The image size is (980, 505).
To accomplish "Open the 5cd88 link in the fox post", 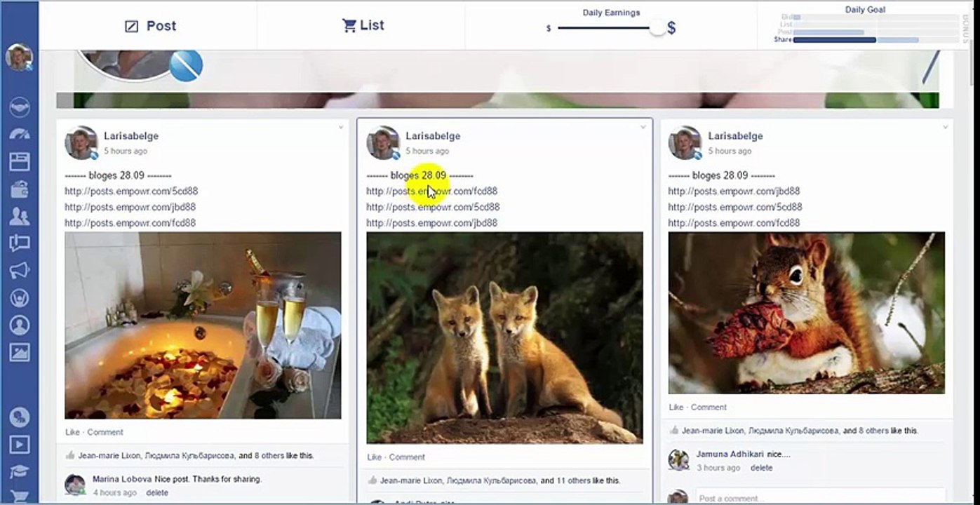I will [x=433, y=207].
